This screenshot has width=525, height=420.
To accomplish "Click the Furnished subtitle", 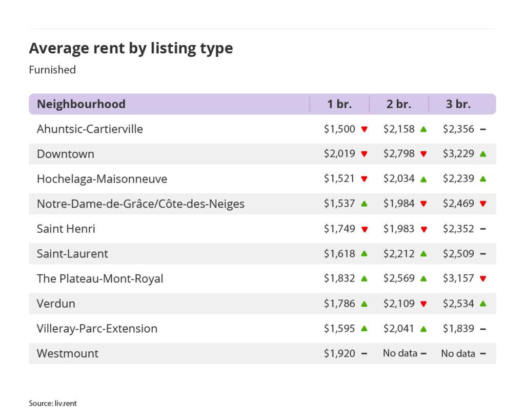I will point(52,70).
